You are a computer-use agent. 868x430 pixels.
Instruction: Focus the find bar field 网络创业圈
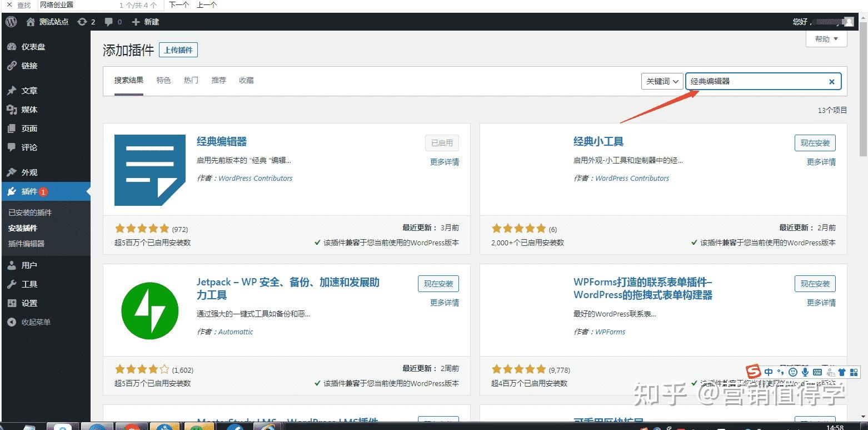tap(100, 5)
